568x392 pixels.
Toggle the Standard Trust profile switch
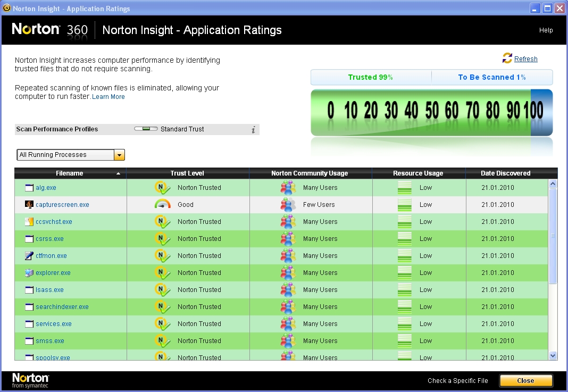pyautogui.click(x=146, y=129)
